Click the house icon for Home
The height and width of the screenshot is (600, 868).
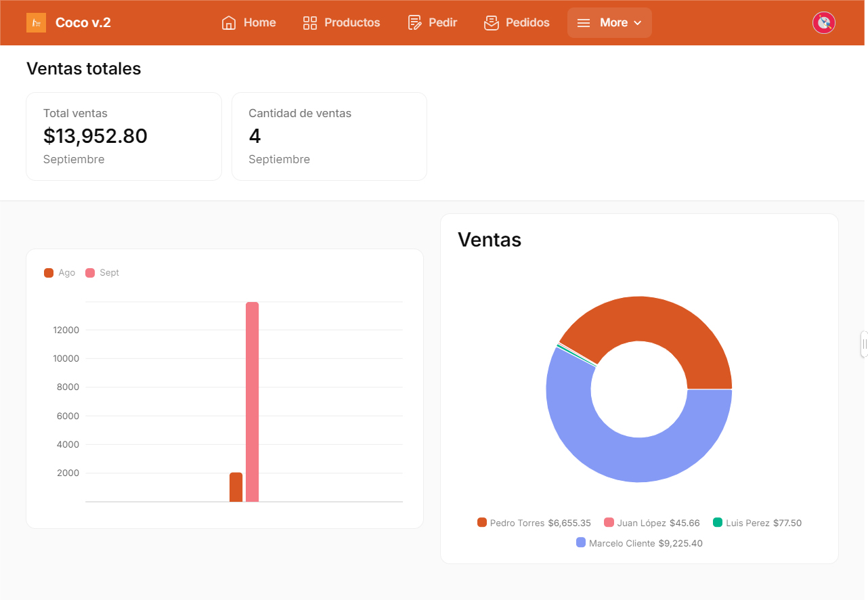(x=228, y=22)
